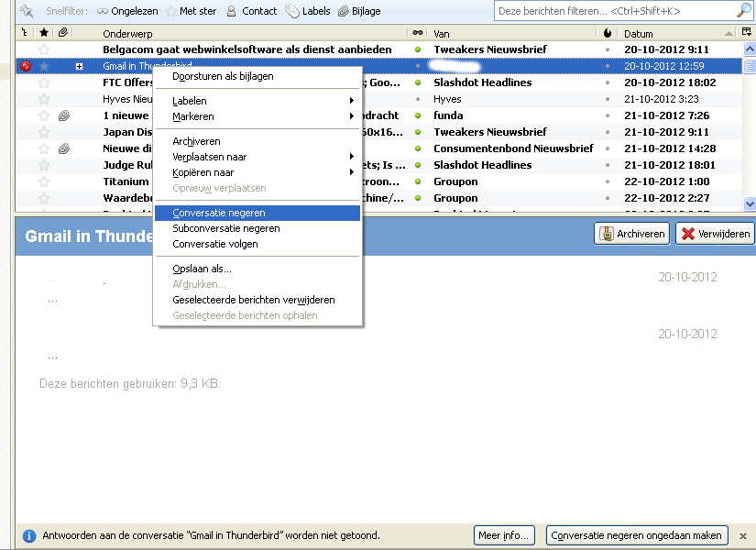Expand the Gmail in Thunderbird thread
756x550 pixels.
click(x=80, y=66)
